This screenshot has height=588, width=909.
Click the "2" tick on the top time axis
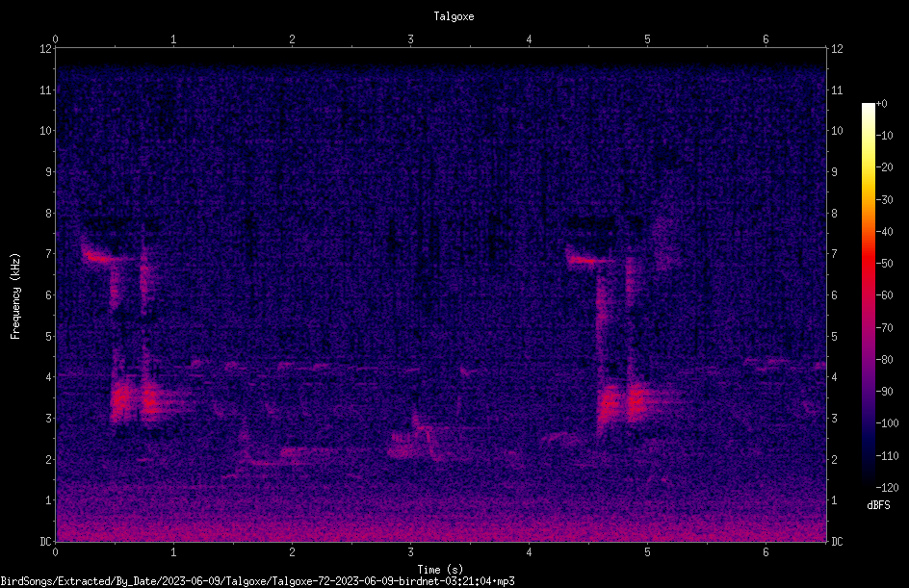pos(292,39)
